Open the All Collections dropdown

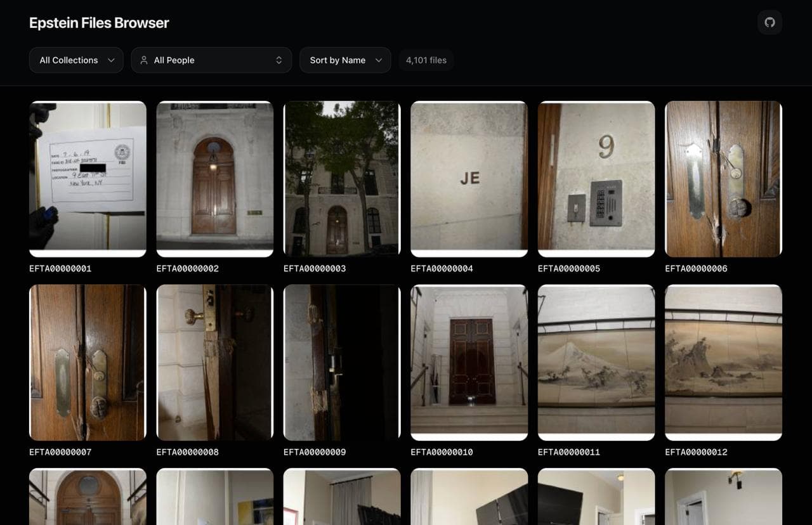click(75, 60)
